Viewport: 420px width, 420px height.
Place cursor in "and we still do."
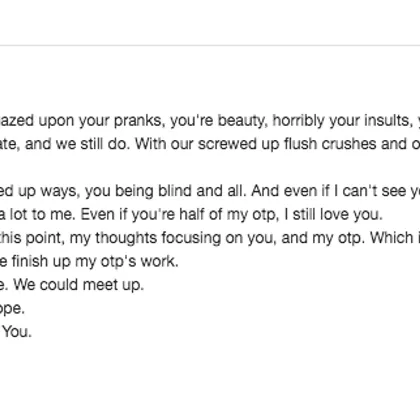click(x=77, y=144)
